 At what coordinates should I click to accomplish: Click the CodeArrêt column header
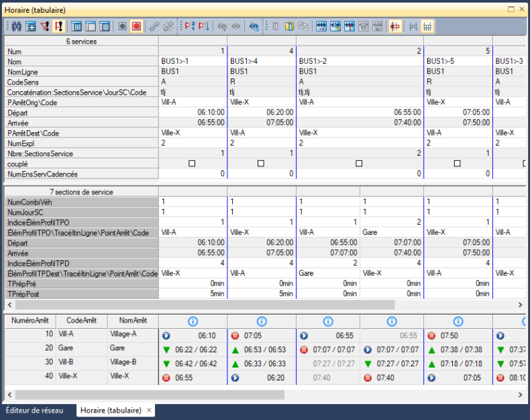[x=81, y=321]
